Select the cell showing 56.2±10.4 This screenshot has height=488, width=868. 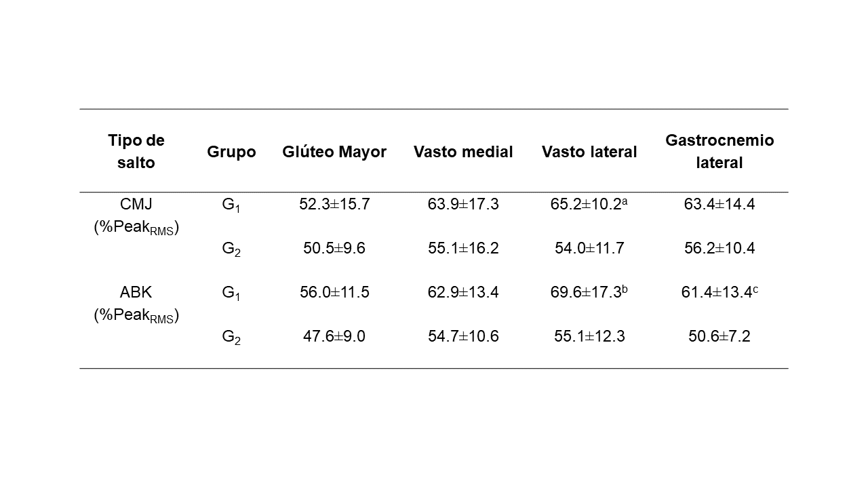[719, 248]
